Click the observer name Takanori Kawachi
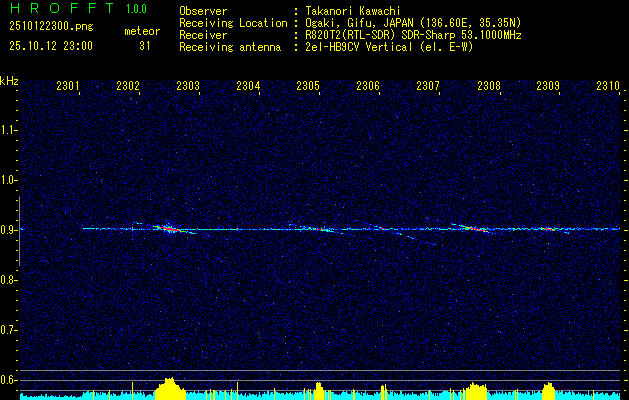This screenshot has height=400, width=629. click(353, 11)
